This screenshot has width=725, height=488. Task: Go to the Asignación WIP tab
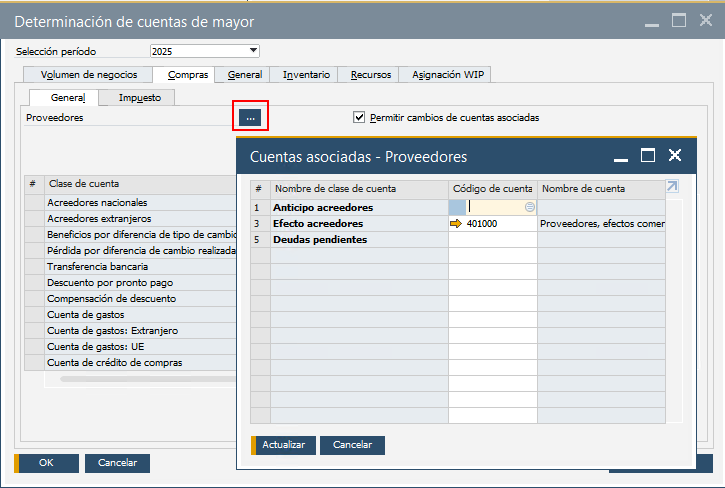pos(445,74)
